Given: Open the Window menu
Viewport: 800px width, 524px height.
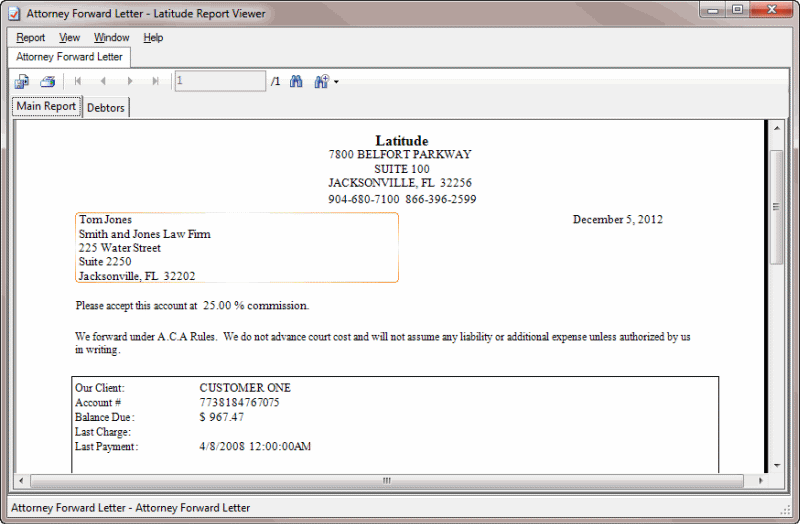Looking at the screenshot, I should [x=111, y=37].
